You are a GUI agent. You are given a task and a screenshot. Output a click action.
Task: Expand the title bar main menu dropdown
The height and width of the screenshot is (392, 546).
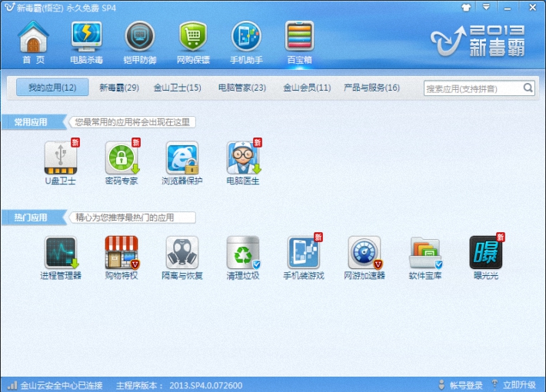click(x=486, y=7)
